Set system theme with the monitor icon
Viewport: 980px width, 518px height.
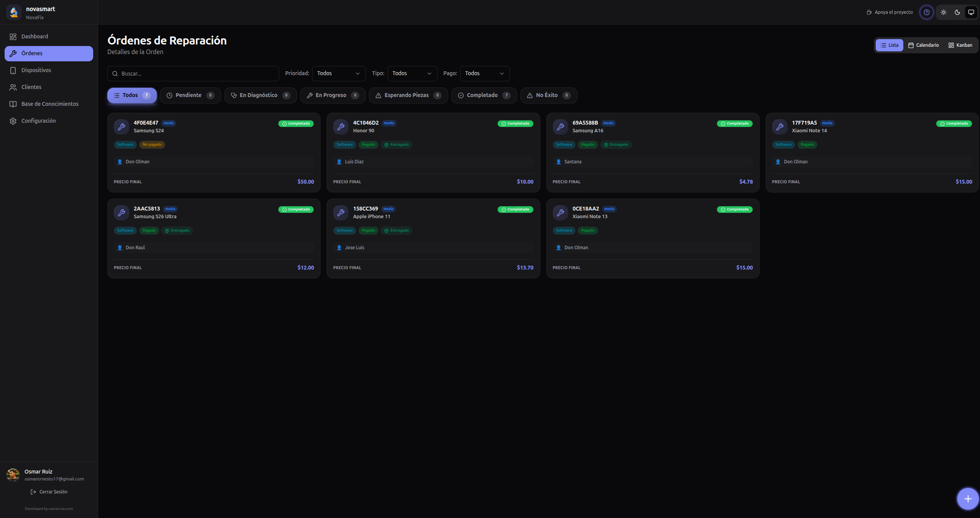pos(971,12)
